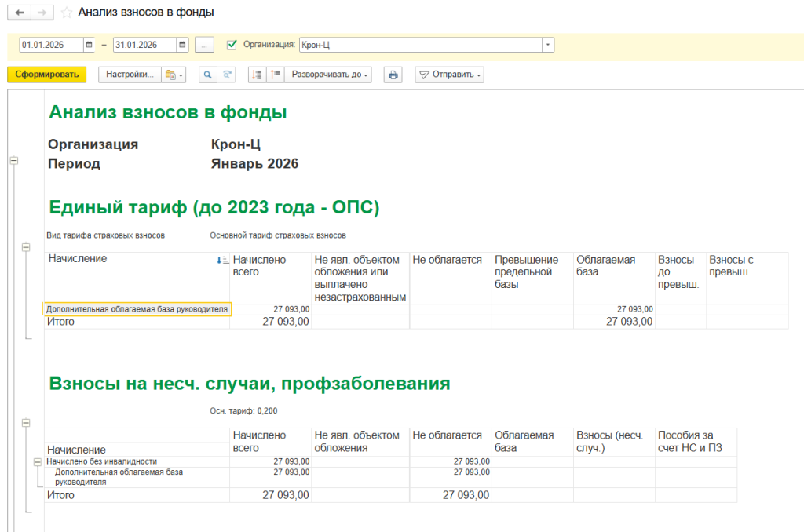Open the Отправить dropdown menu
The height and width of the screenshot is (532, 804).
pyautogui.click(x=449, y=75)
